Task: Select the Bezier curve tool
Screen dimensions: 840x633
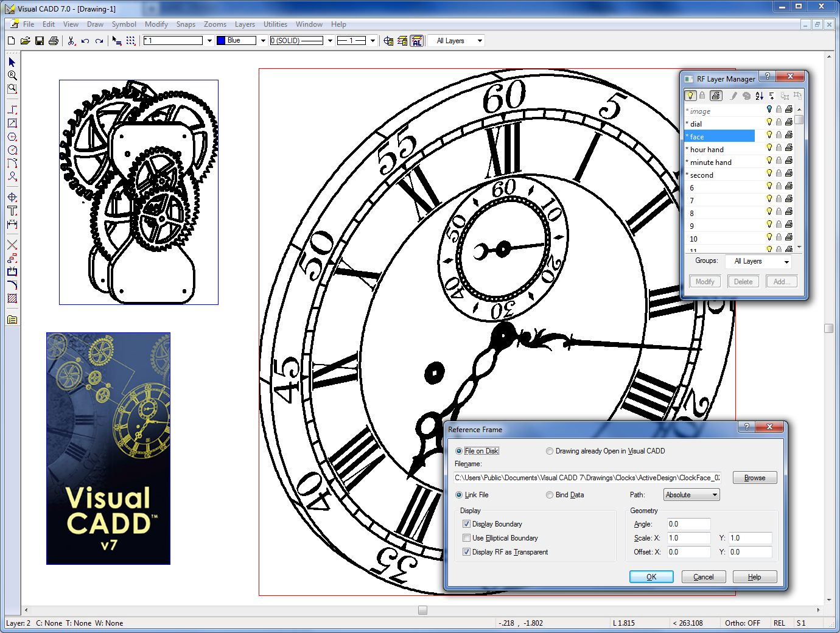Action: pyautogui.click(x=12, y=164)
